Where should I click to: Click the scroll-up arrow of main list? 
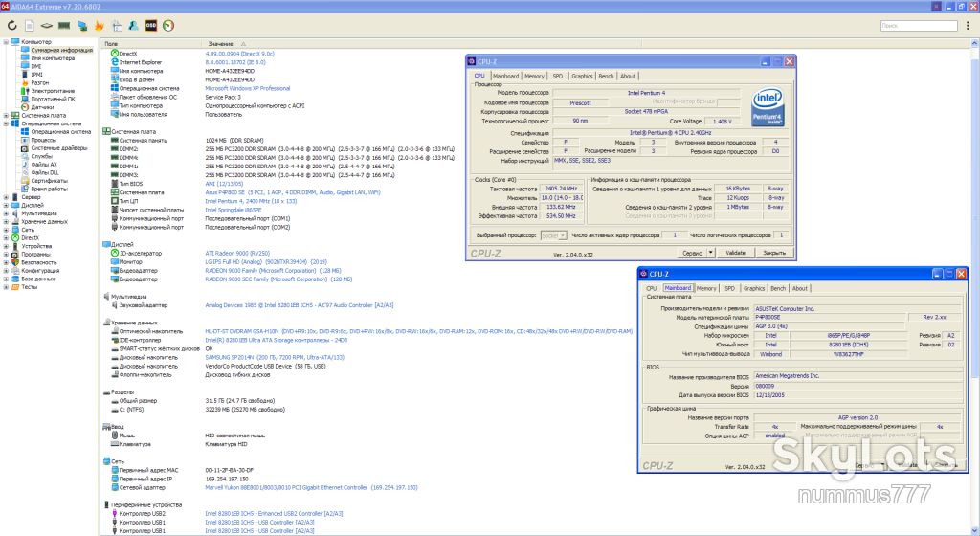[975, 43]
